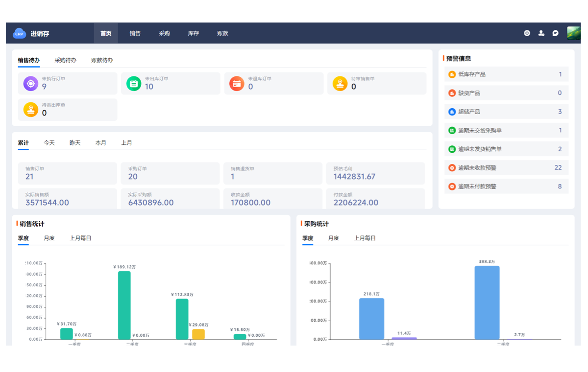Open the 库存 menu in navigation bar
Screen dimensions: 588x372
coord(194,33)
